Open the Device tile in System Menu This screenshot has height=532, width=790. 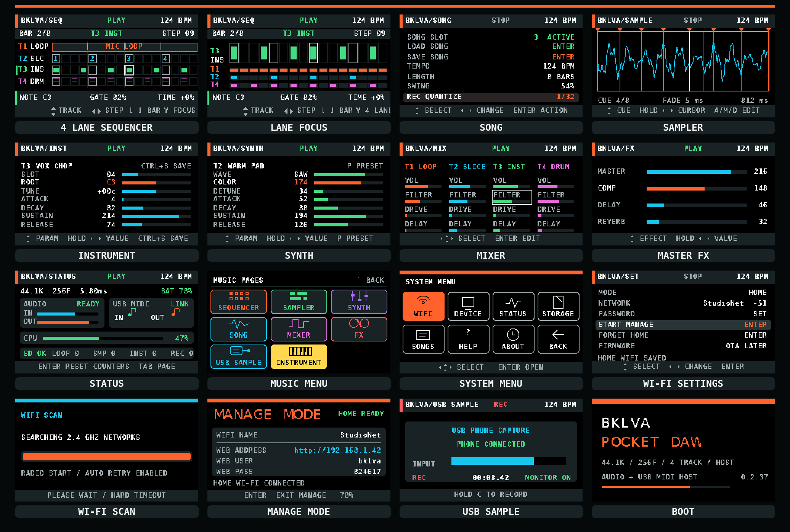click(468, 306)
